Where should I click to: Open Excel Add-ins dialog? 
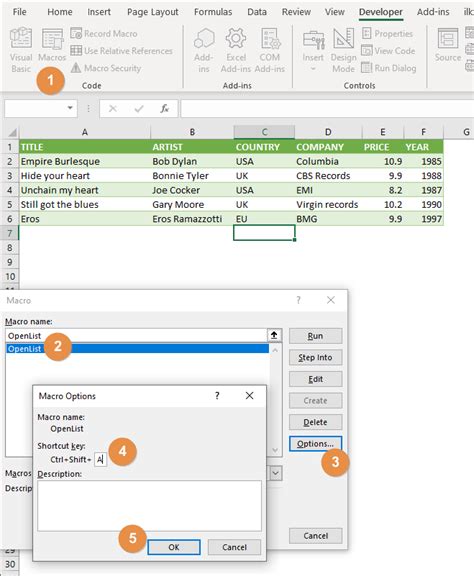tap(236, 50)
